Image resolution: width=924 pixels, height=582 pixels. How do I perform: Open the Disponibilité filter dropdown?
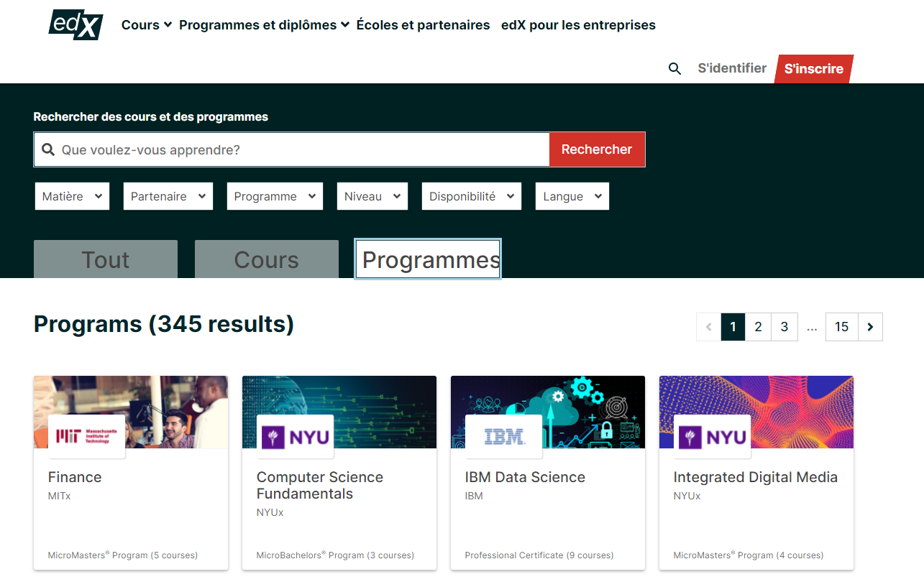(472, 196)
